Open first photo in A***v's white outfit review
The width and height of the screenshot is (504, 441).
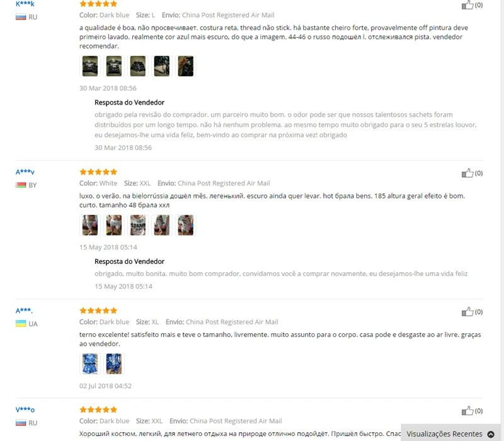point(90,225)
